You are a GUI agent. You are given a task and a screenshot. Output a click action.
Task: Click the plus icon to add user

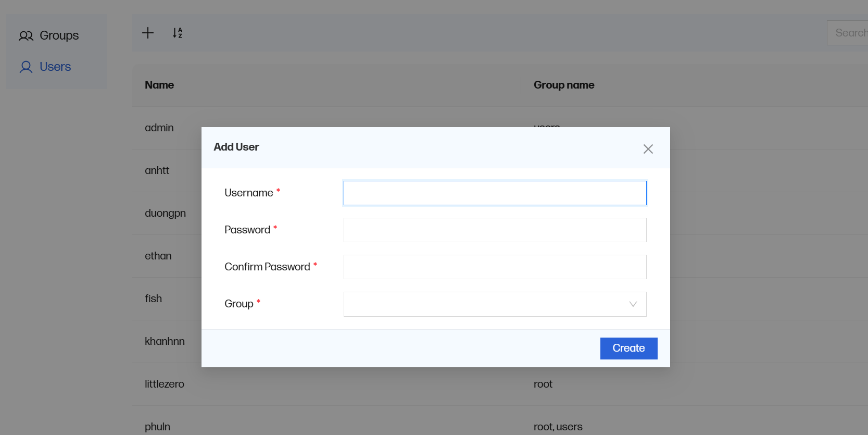[x=148, y=33]
